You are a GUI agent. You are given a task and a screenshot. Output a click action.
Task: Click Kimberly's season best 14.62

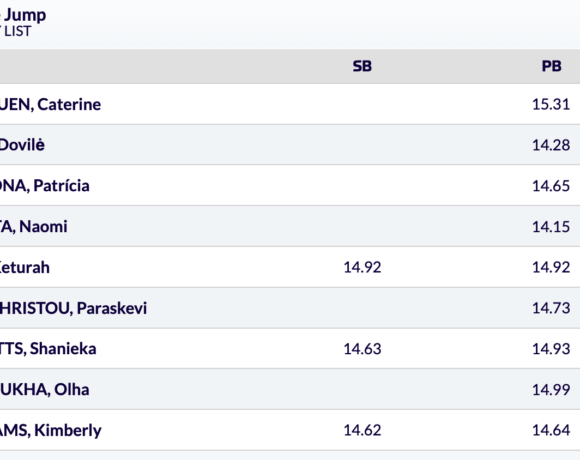[x=362, y=430]
